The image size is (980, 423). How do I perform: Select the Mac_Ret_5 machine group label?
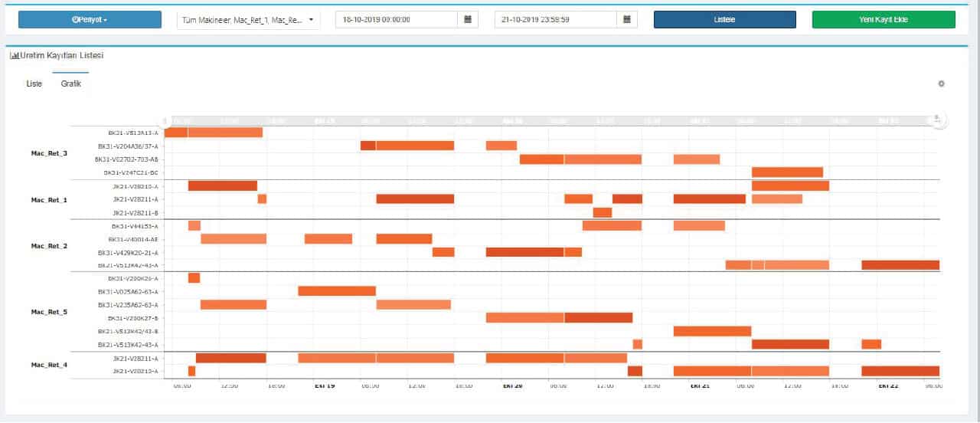[49, 312]
